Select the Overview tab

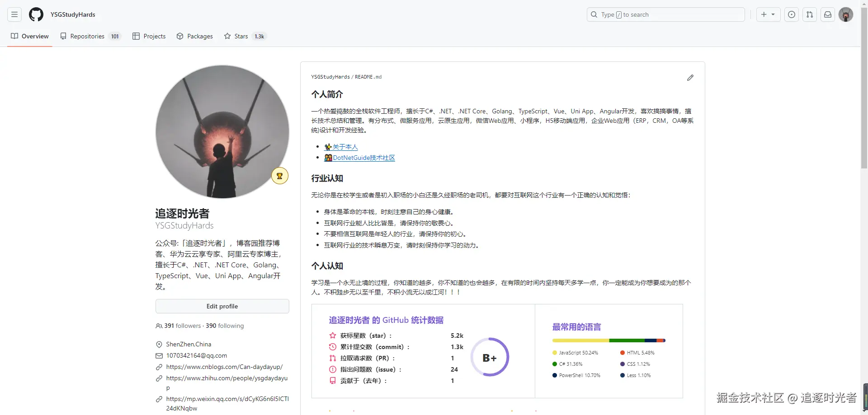point(30,36)
